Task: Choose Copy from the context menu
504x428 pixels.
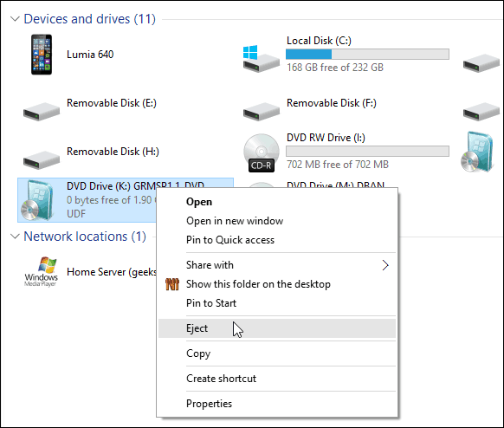Action: point(277,353)
